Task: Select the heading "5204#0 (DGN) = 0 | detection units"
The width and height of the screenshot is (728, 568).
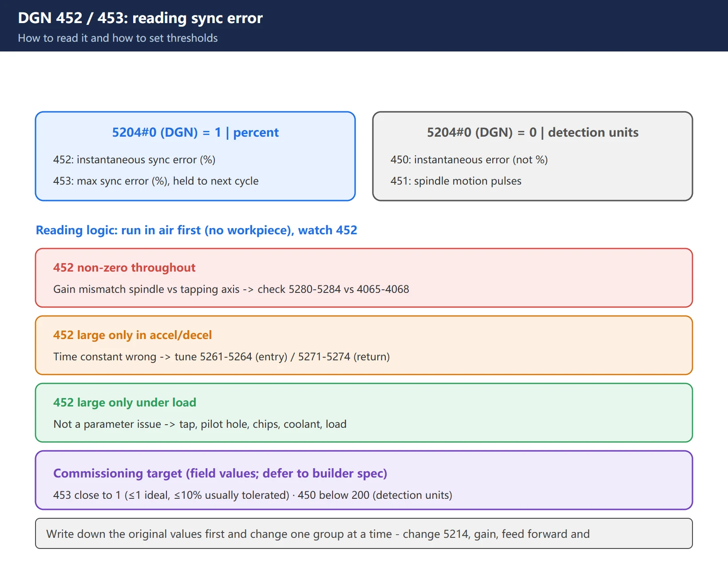Action: pos(533,132)
